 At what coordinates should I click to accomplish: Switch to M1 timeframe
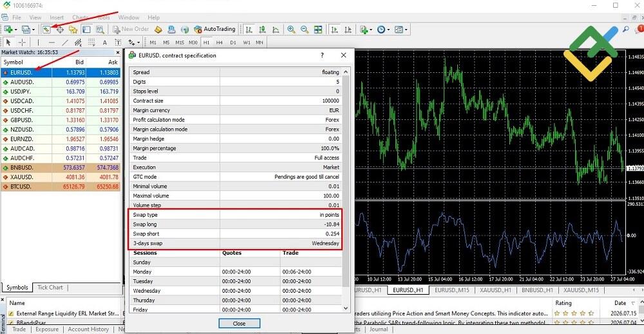pos(153,43)
